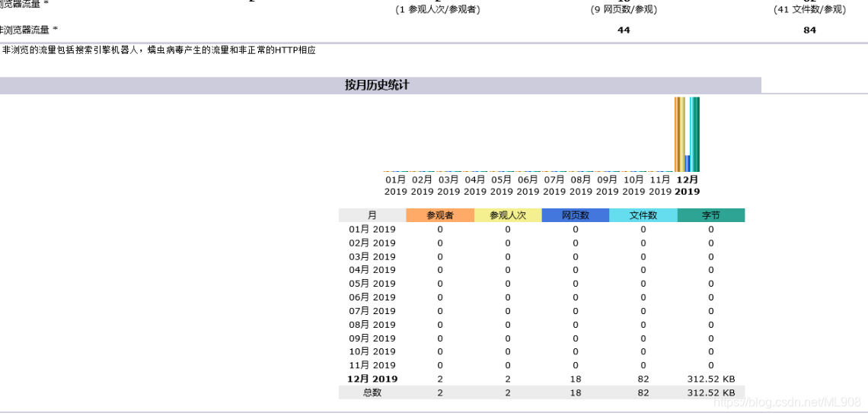Select table row label 09月 2019

(372, 338)
